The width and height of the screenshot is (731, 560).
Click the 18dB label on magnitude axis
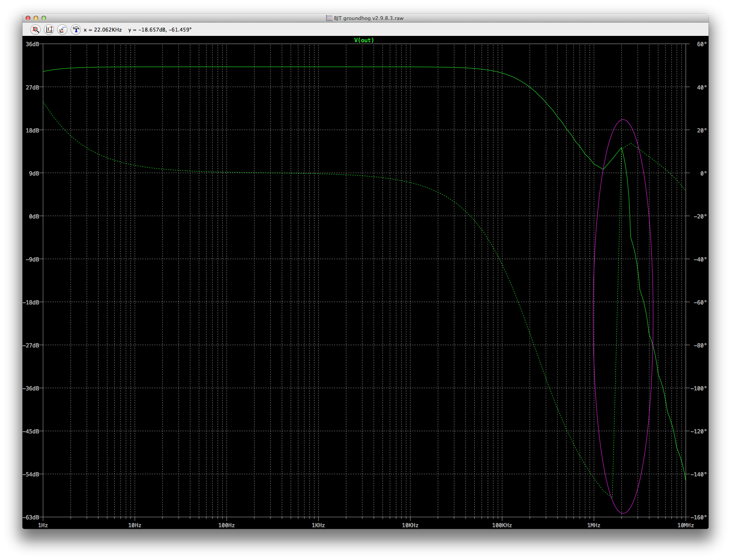pyautogui.click(x=32, y=130)
